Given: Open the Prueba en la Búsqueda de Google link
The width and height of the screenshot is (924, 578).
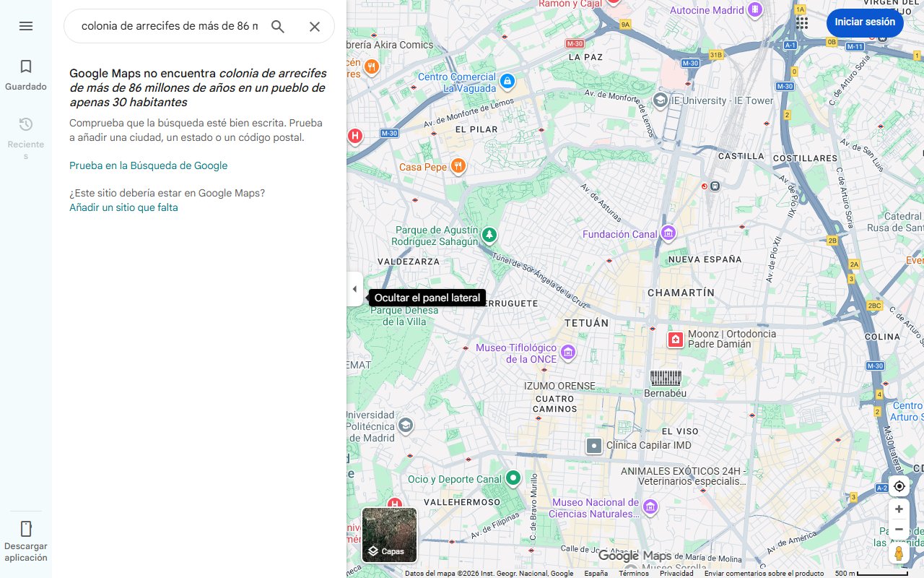Looking at the screenshot, I should click(148, 165).
